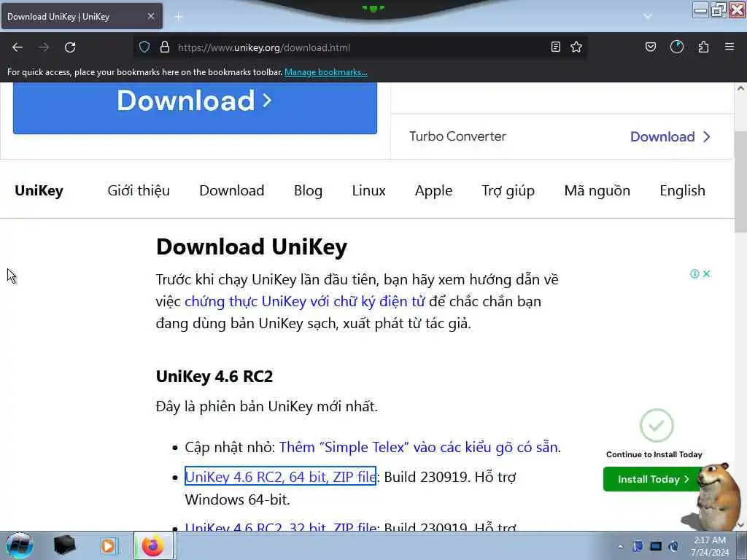Click the large blue Download banner button
The height and width of the screenshot is (560, 747).
coord(195,108)
